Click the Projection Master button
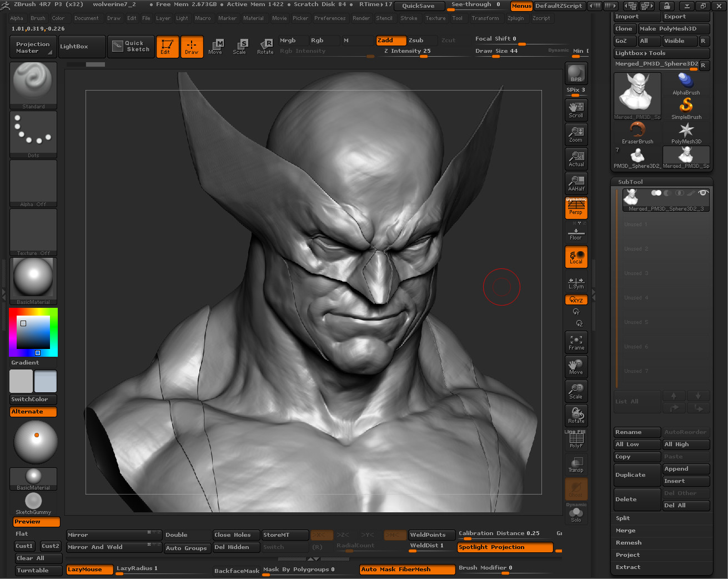 (33, 47)
